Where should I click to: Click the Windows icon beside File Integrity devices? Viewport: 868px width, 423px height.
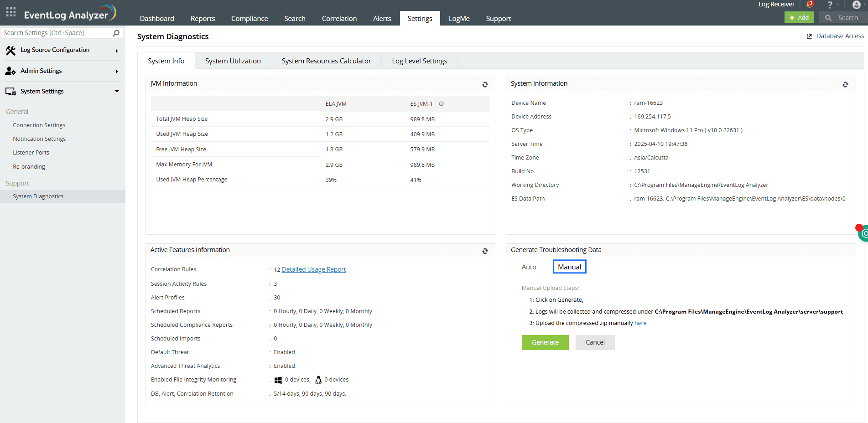(278, 379)
